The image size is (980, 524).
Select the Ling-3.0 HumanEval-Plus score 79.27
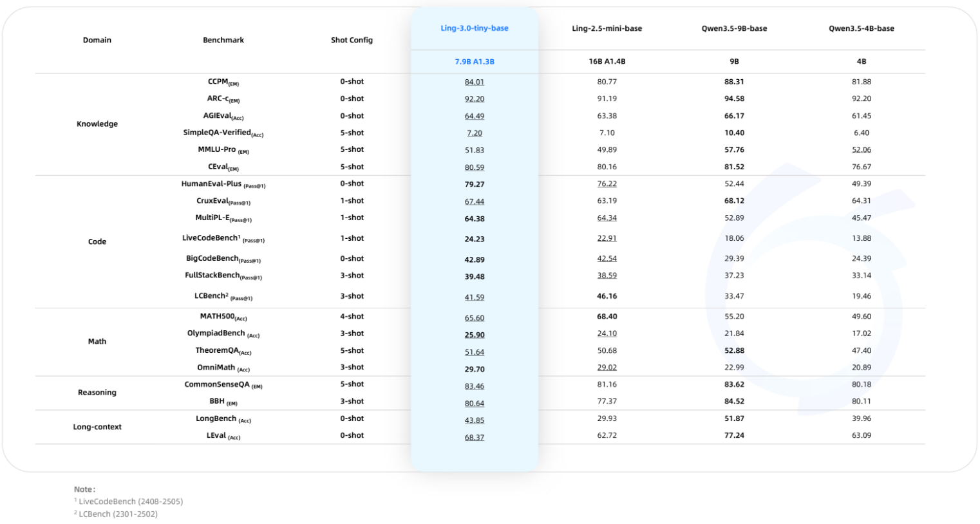[x=475, y=185]
